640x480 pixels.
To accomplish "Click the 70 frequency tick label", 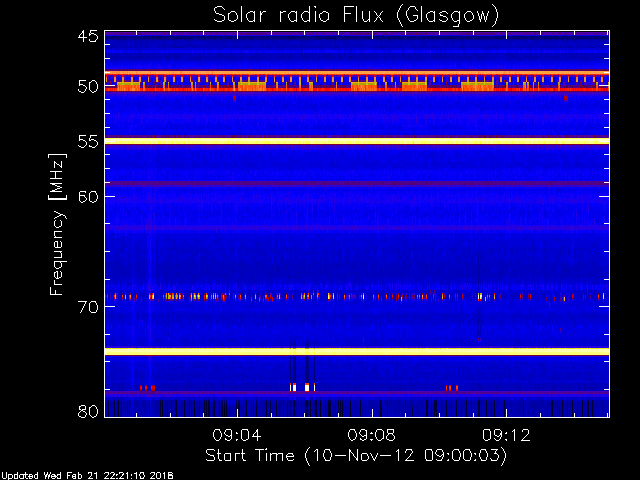I will point(88,307).
